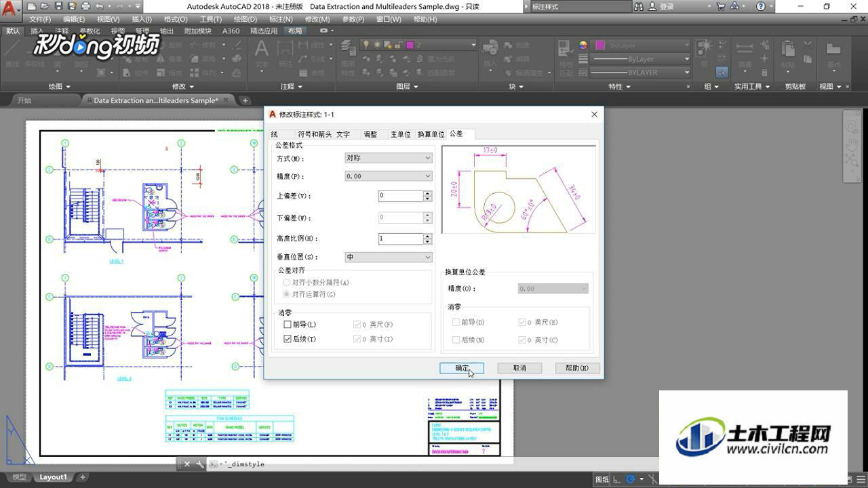Switch to the 文字 tab in dialog
The width and height of the screenshot is (868, 488).
pos(344,134)
